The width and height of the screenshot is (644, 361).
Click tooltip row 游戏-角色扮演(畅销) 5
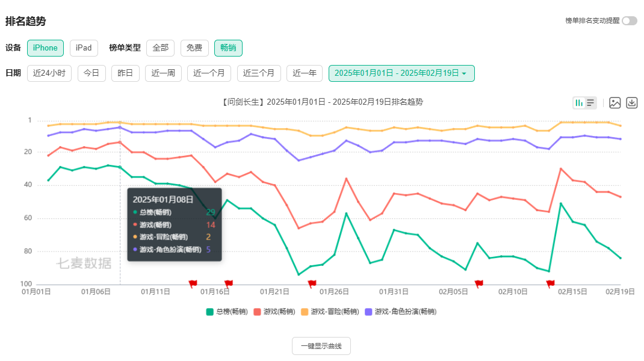tap(172, 249)
